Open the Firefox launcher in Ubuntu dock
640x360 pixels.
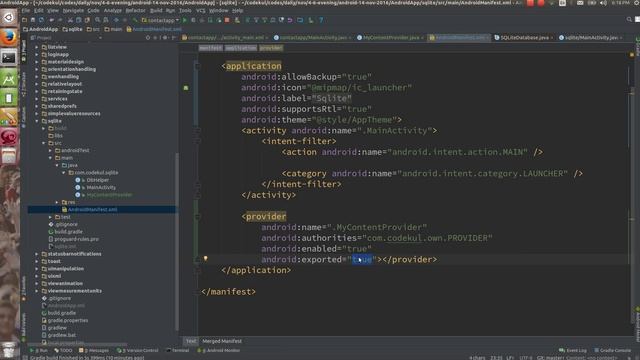click(9, 37)
